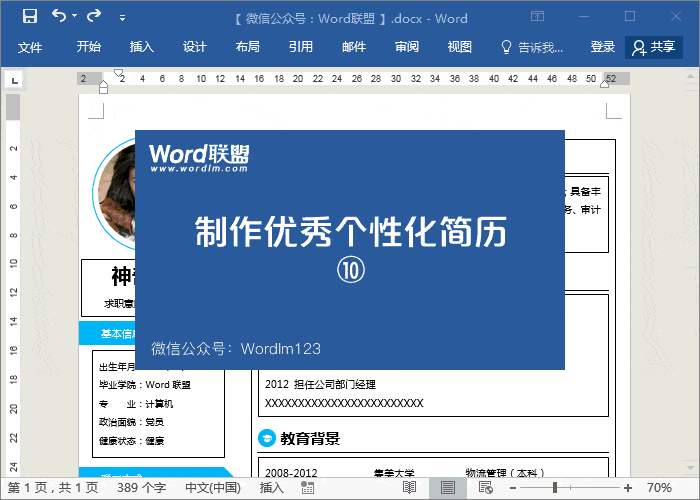This screenshot has height=500, width=700.
Task: Switch to Print Layout view icon
Action: coord(447,488)
